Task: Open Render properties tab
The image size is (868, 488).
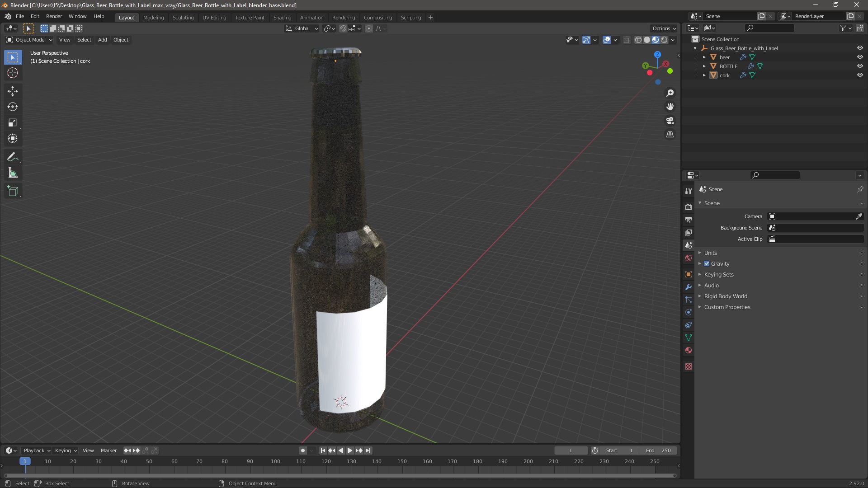Action: coord(689,207)
